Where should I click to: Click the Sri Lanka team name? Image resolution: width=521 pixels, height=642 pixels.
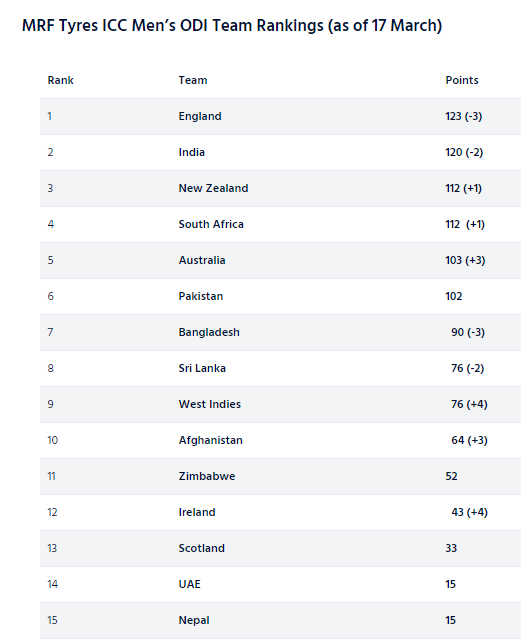click(202, 368)
